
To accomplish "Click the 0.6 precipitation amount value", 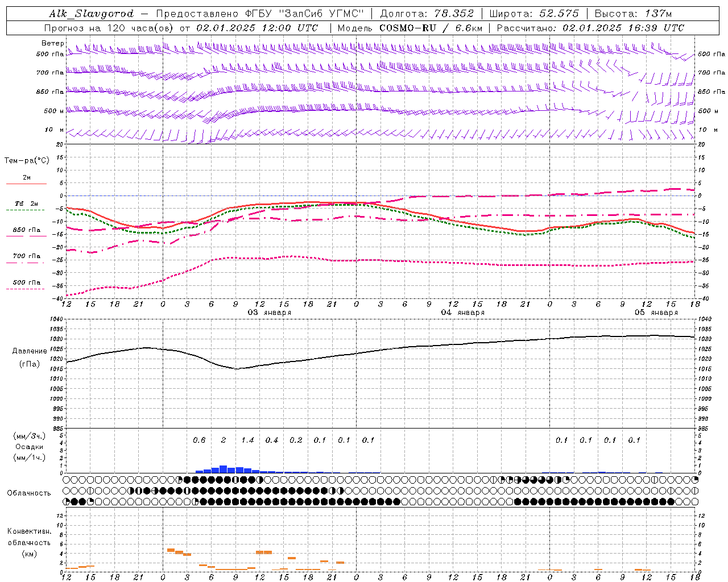I will coord(199,440).
